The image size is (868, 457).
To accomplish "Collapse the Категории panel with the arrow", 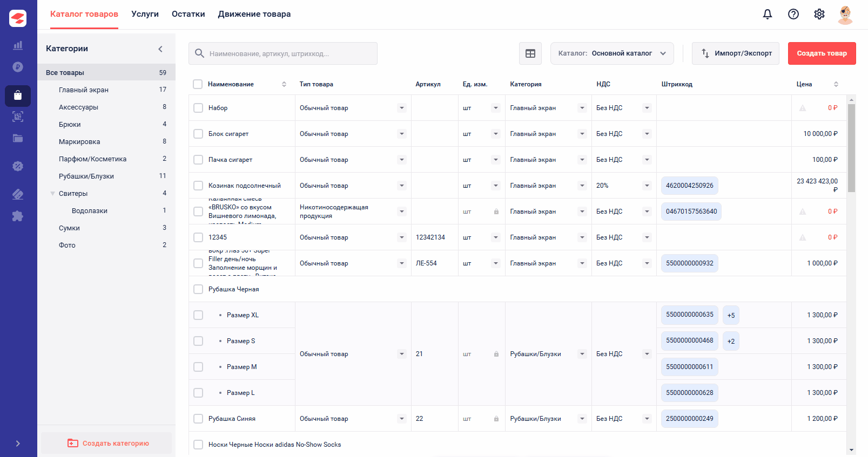I will (x=160, y=49).
